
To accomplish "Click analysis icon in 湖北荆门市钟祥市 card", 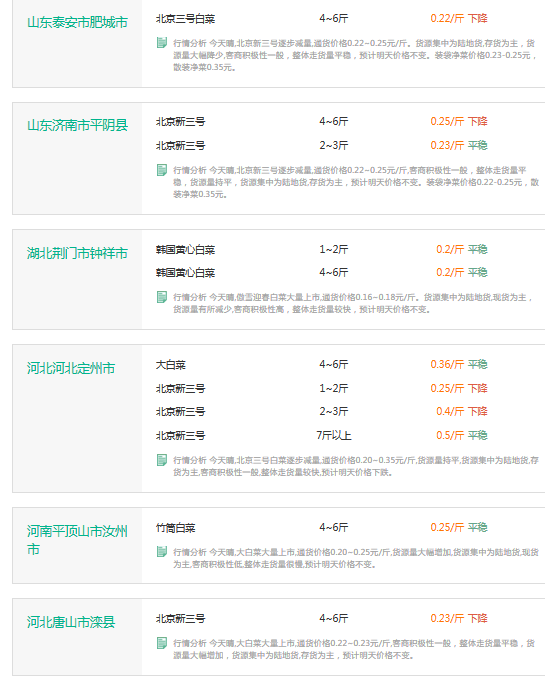I will pos(162,297).
